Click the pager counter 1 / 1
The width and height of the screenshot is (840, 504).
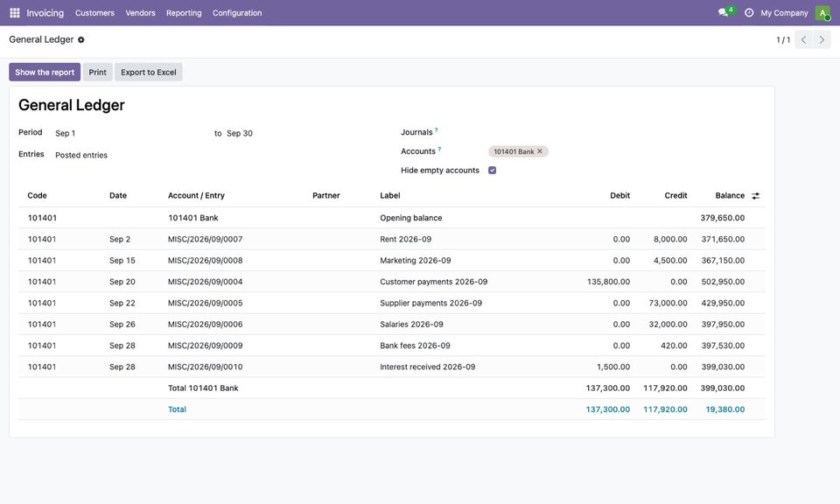coord(783,40)
